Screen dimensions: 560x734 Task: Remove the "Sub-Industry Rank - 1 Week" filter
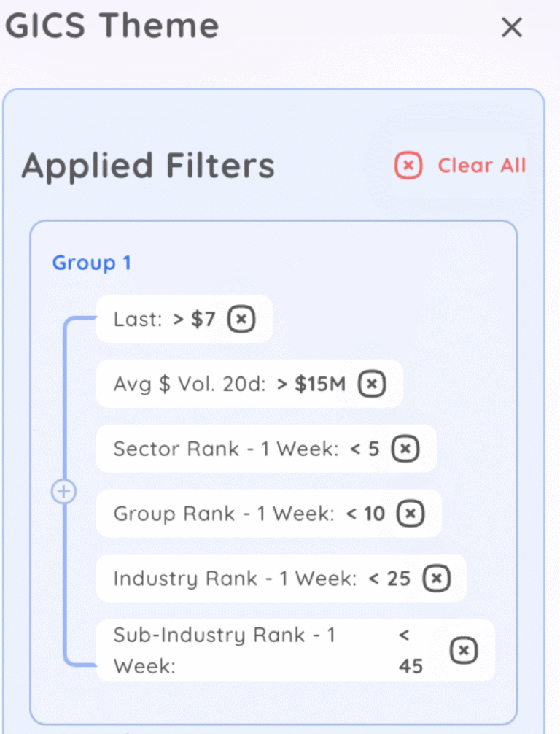tap(463, 650)
